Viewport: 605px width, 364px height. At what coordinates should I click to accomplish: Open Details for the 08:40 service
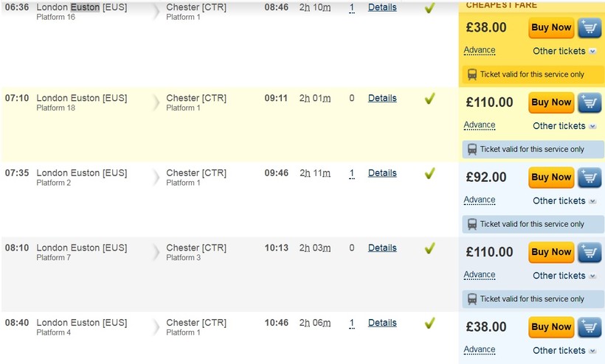pyautogui.click(x=382, y=323)
